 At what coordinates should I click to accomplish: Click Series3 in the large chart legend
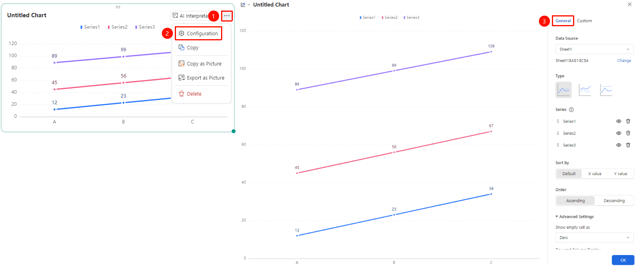click(x=412, y=18)
